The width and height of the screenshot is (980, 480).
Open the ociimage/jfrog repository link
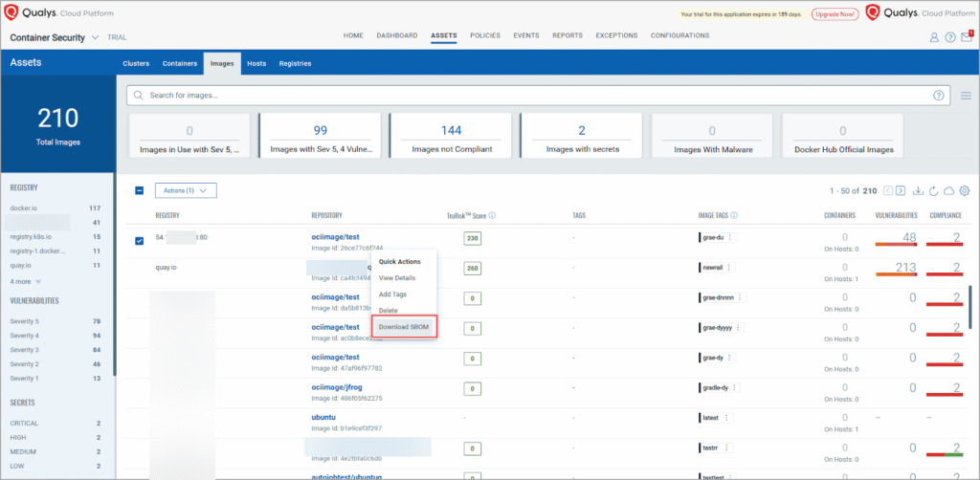(338, 387)
